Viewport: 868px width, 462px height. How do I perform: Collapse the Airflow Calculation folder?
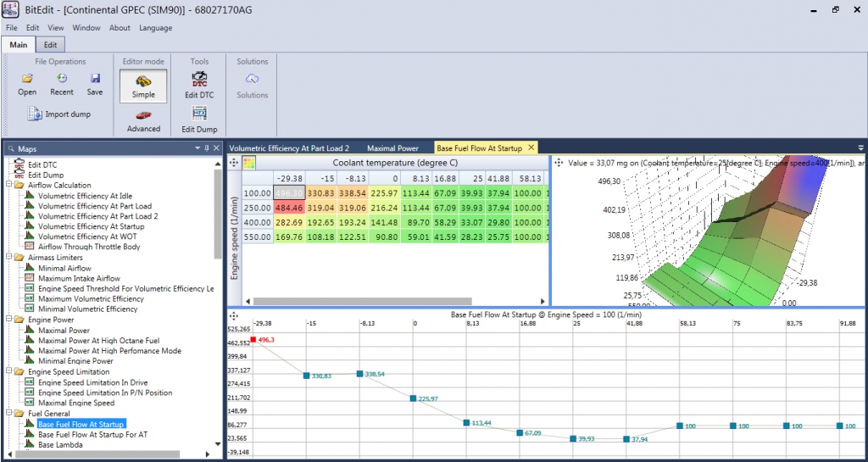8,186
